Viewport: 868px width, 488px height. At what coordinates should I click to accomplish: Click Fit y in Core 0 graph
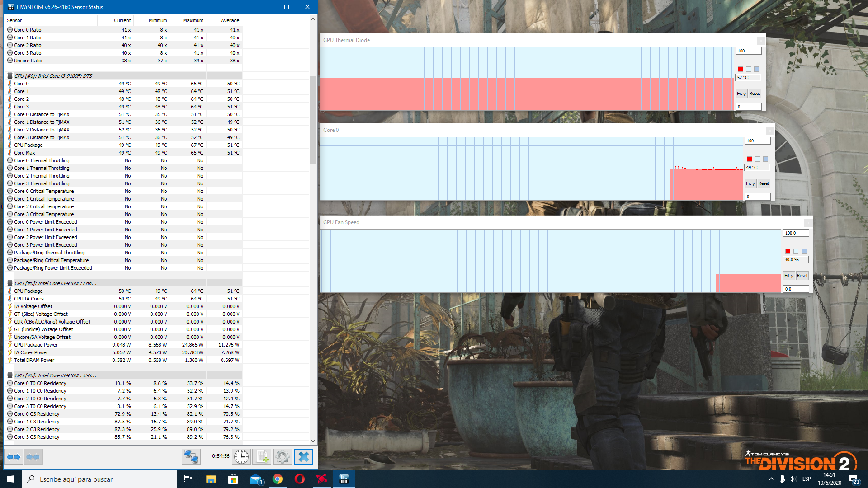pyautogui.click(x=750, y=183)
